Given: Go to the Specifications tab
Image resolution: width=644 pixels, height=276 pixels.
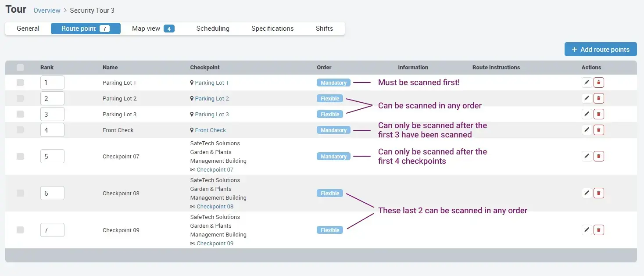Looking at the screenshot, I should coord(272,29).
